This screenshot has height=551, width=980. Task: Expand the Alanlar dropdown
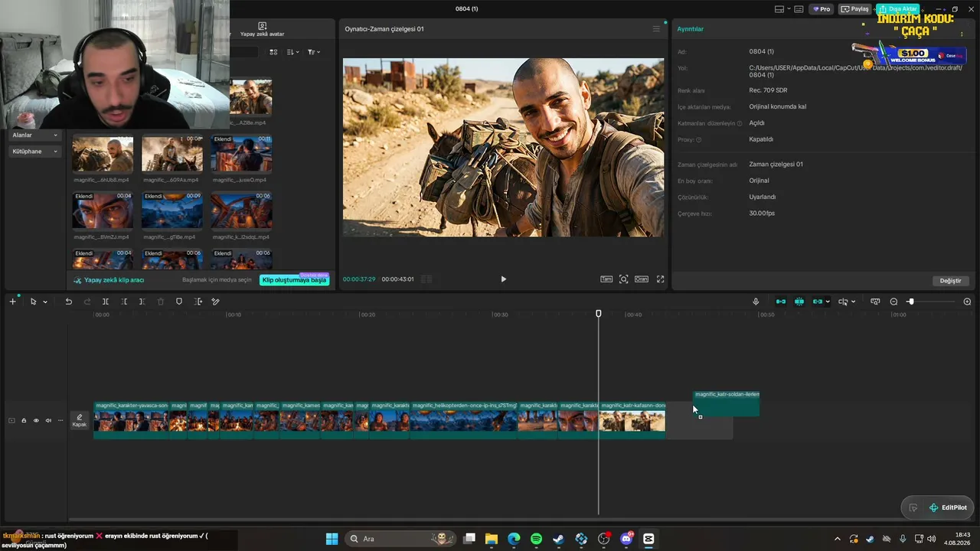tap(35, 135)
